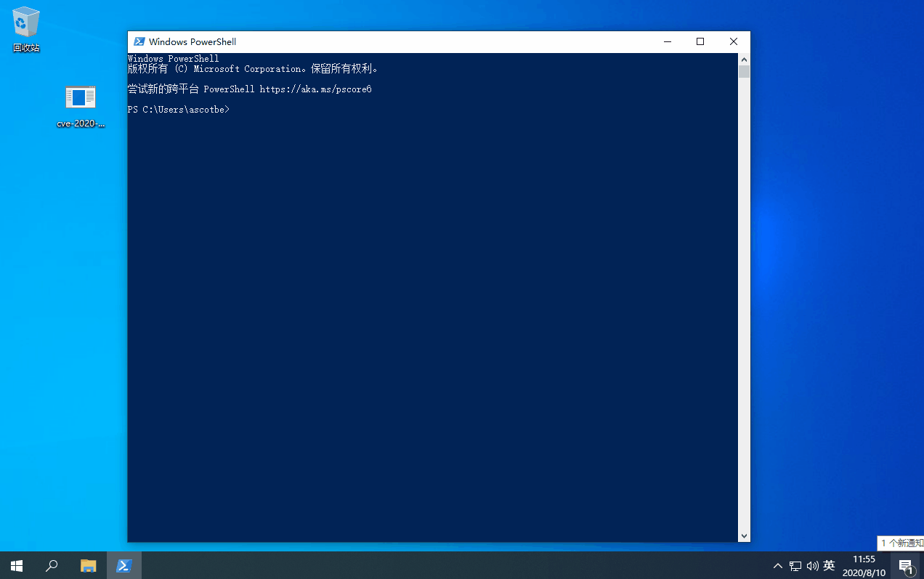Open File Explorer from the taskbar

pyautogui.click(x=88, y=565)
